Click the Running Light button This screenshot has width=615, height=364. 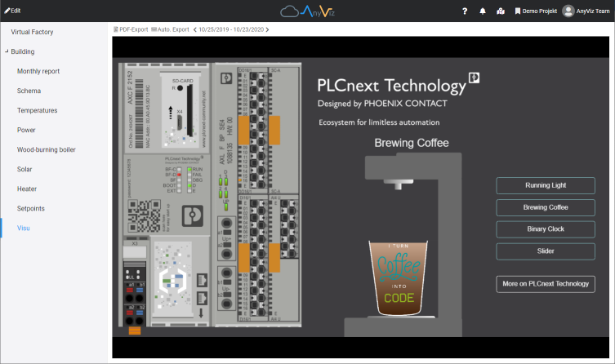(546, 185)
